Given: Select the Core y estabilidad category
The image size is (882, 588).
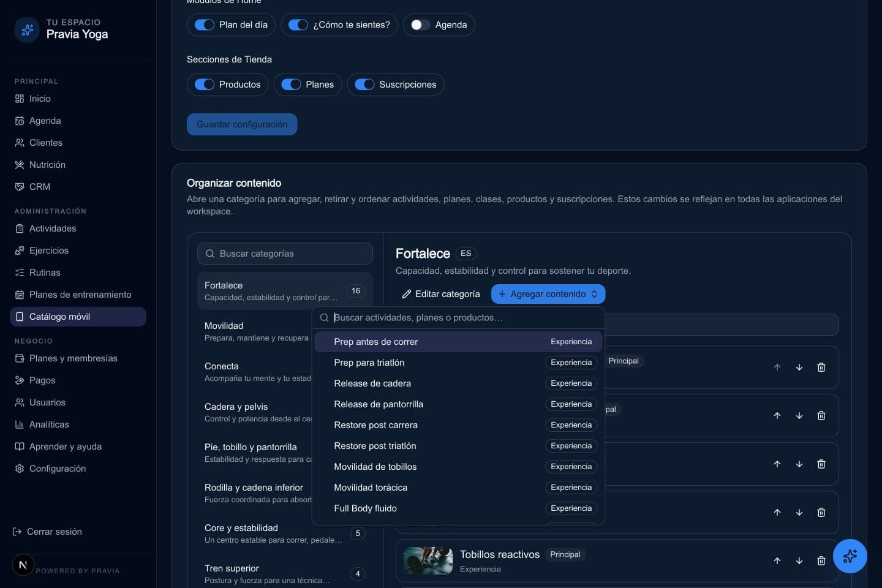Looking at the screenshot, I should [285, 533].
